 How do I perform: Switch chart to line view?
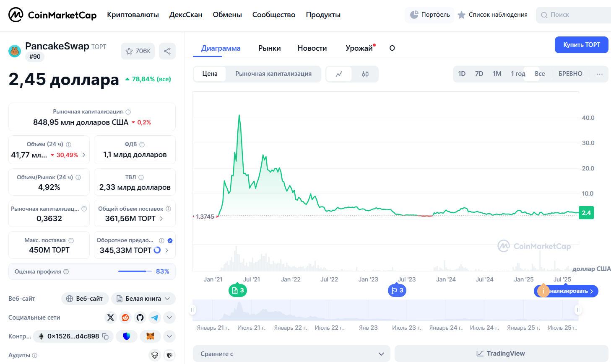[339, 74]
